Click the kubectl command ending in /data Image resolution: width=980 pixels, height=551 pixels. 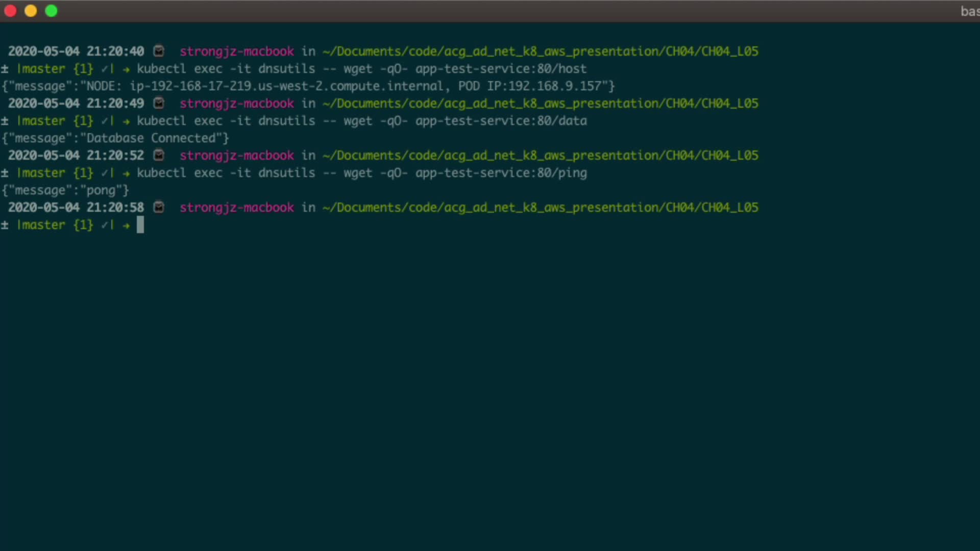(x=361, y=121)
